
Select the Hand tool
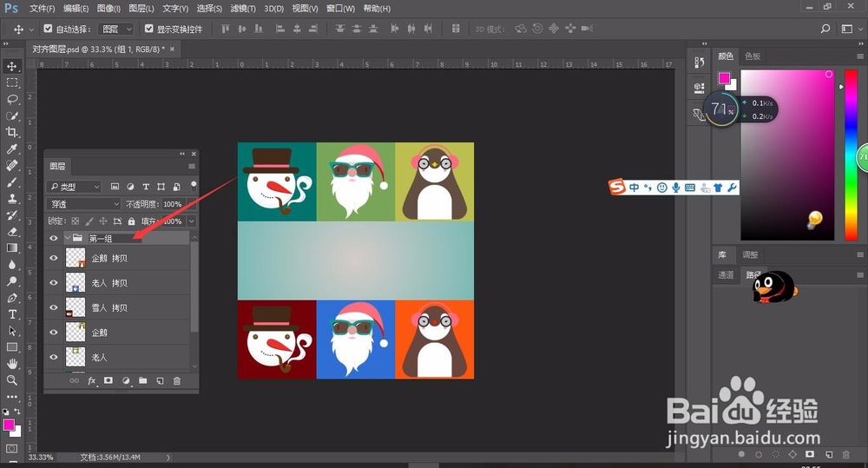click(11, 364)
